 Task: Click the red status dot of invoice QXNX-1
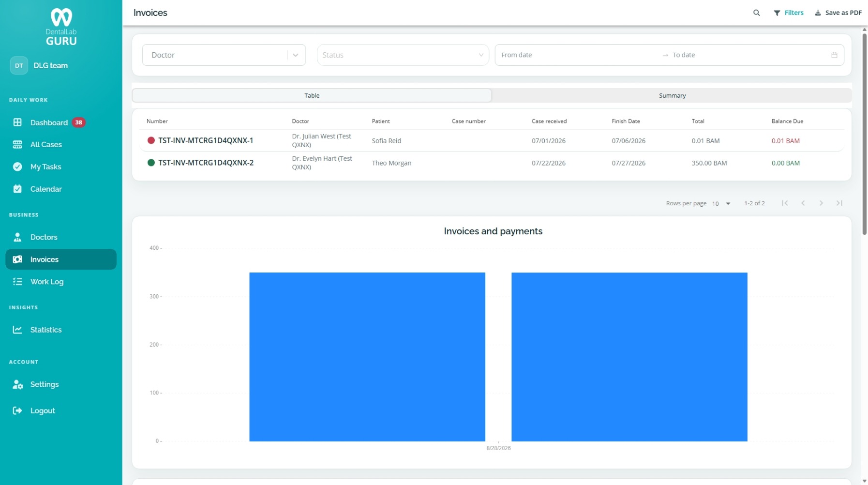pos(151,140)
